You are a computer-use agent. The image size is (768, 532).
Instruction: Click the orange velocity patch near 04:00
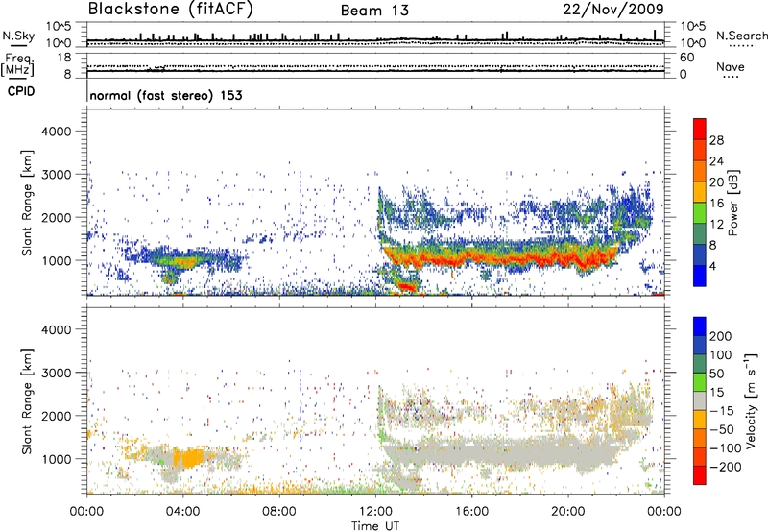pos(189,458)
